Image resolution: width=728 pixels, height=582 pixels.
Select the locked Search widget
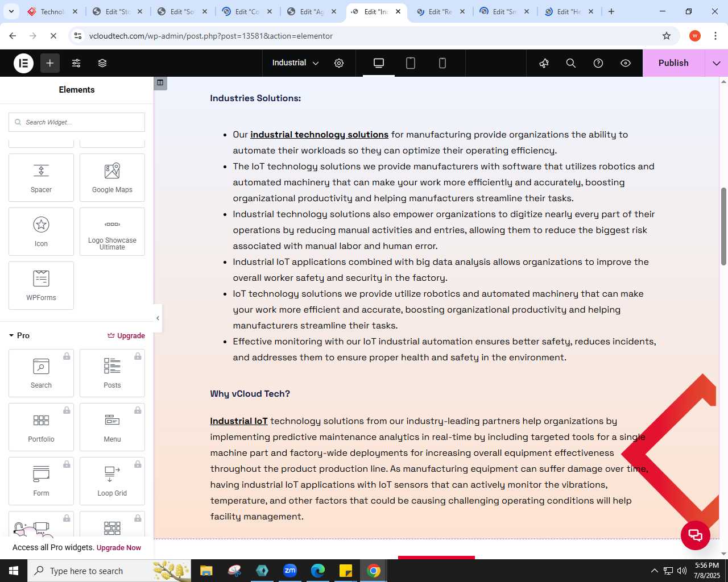pyautogui.click(x=41, y=373)
